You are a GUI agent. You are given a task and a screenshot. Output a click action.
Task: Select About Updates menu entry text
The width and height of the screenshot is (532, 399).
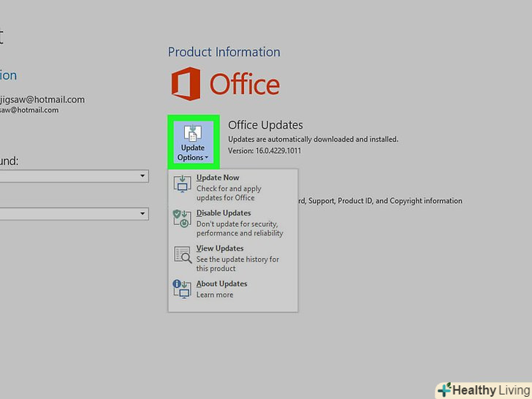pos(222,284)
